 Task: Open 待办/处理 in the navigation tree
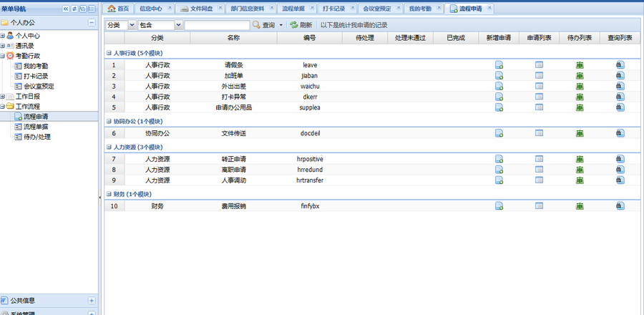(37, 137)
